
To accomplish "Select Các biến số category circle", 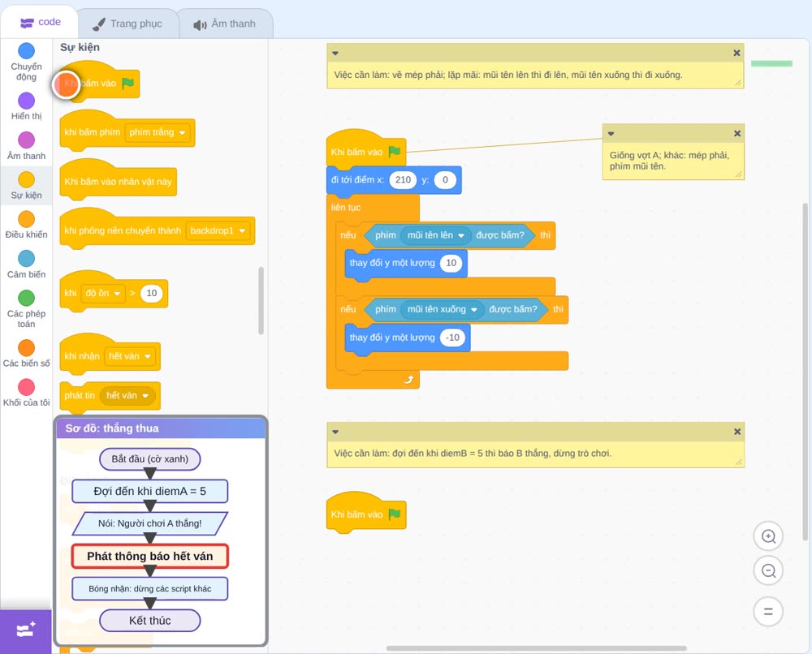I will coord(27,348).
